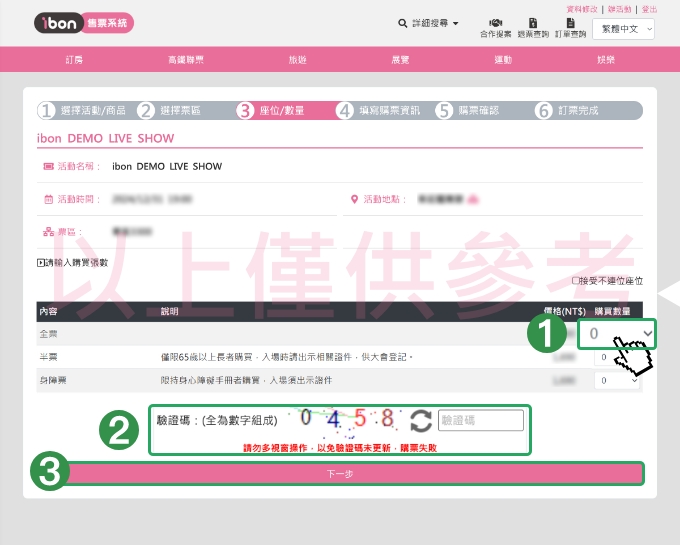Tick the 接受不連位座位 checkbox
The image size is (680, 545).
tap(575, 282)
